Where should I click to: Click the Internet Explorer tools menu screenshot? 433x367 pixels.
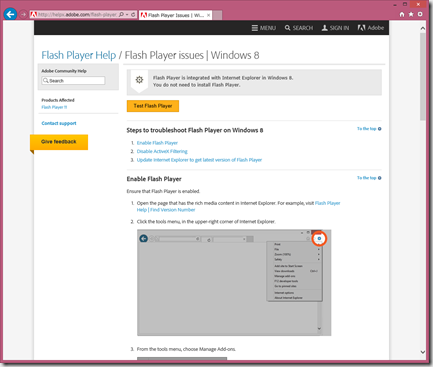pos(234,283)
